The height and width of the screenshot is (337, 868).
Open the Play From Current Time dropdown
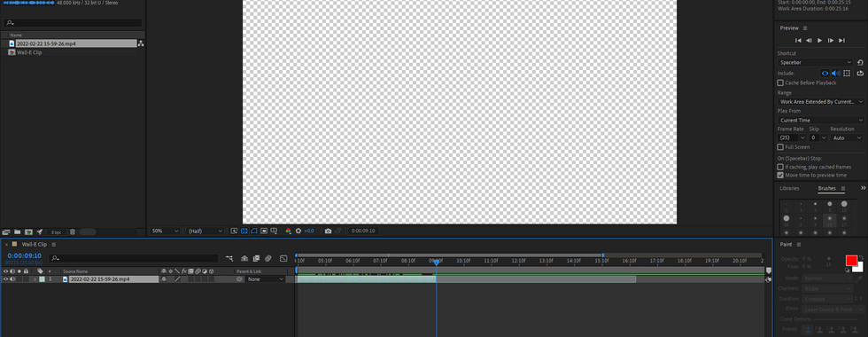coord(820,121)
